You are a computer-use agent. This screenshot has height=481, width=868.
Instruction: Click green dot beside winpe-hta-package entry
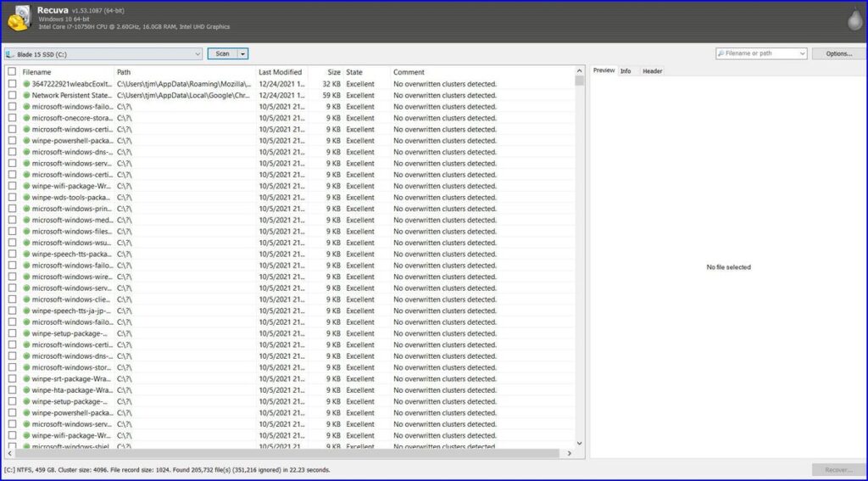tap(26, 390)
